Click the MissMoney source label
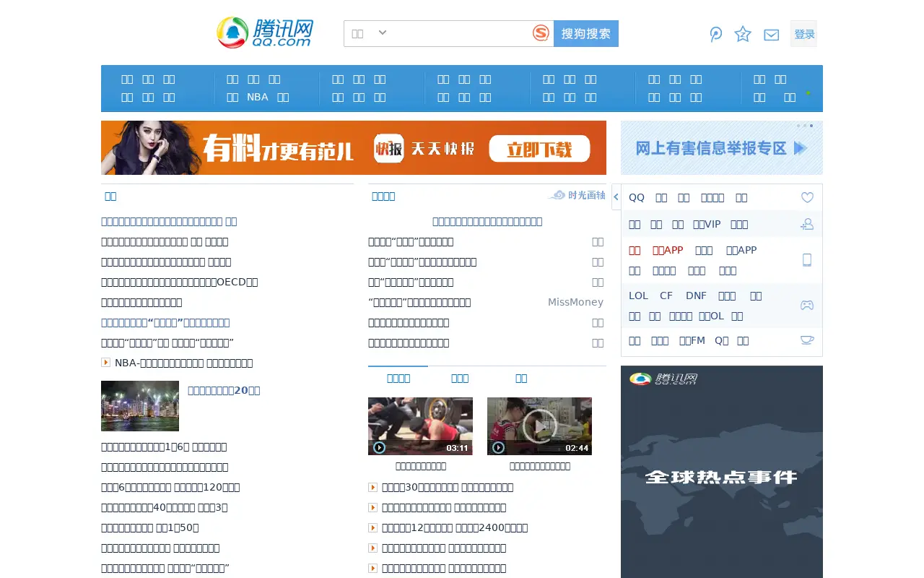 pos(575,302)
